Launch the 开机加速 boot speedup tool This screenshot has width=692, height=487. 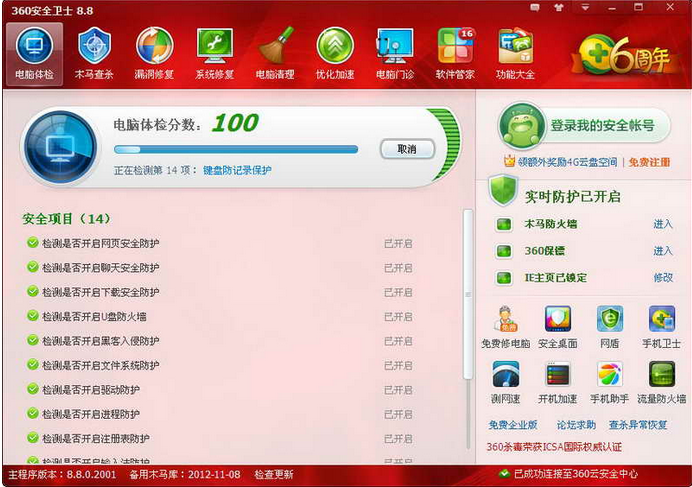pos(558,382)
